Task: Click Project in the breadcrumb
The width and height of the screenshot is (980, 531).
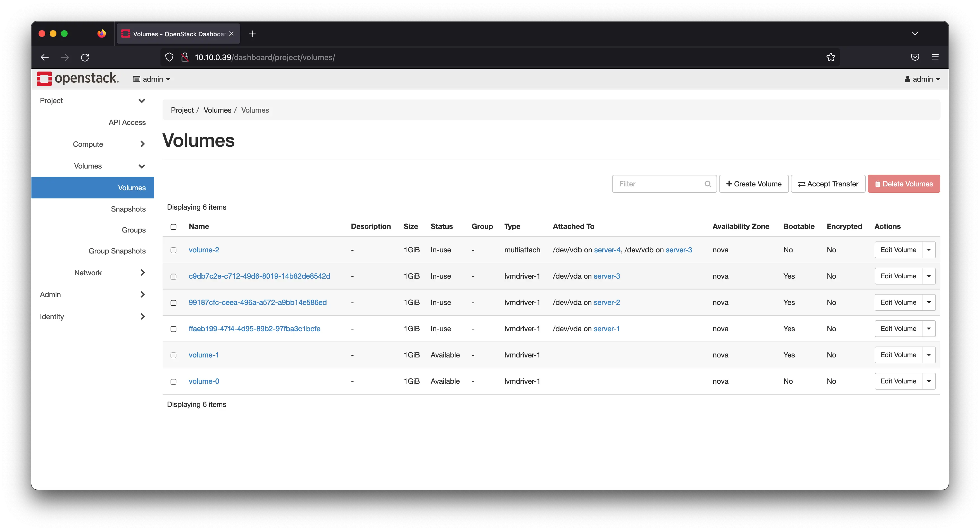Action: (x=182, y=110)
